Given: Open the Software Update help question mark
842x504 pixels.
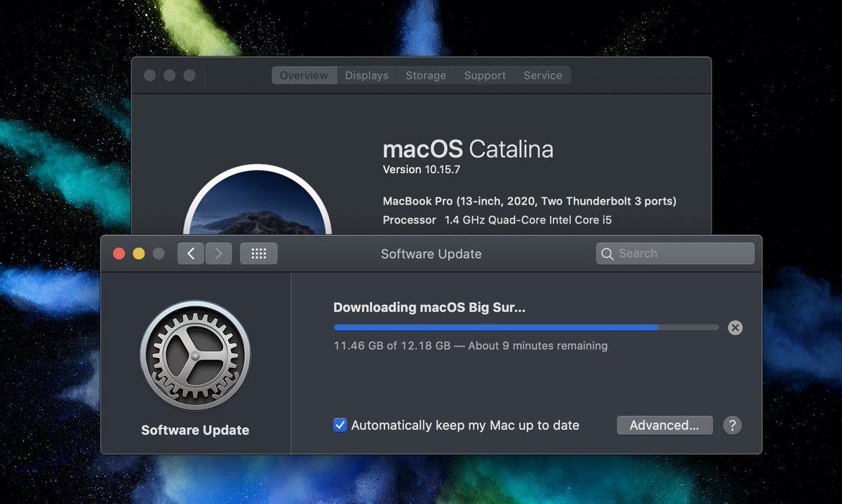Looking at the screenshot, I should tap(732, 425).
